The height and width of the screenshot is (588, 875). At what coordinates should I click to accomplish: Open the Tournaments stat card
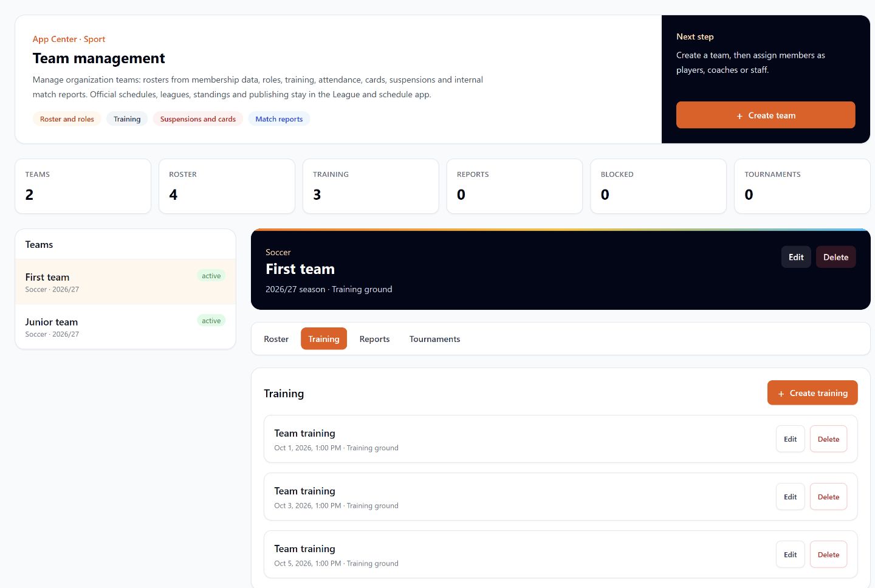tap(802, 186)
